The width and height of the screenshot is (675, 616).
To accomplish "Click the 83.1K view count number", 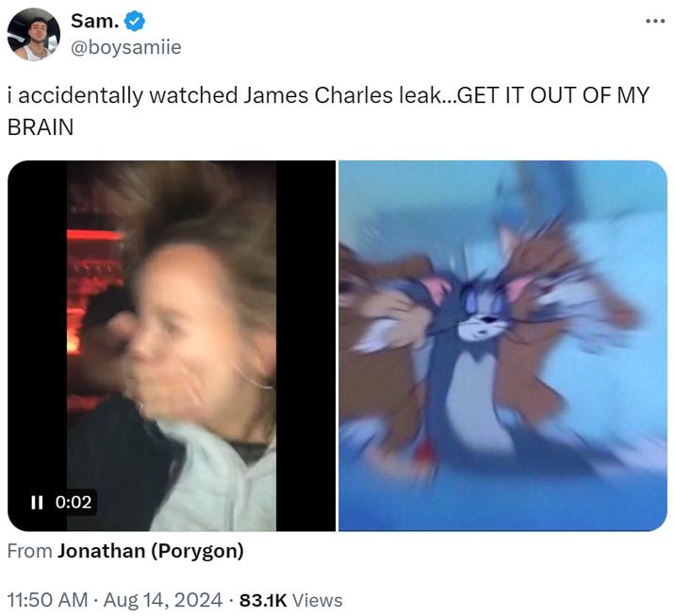I will [263, 600].
